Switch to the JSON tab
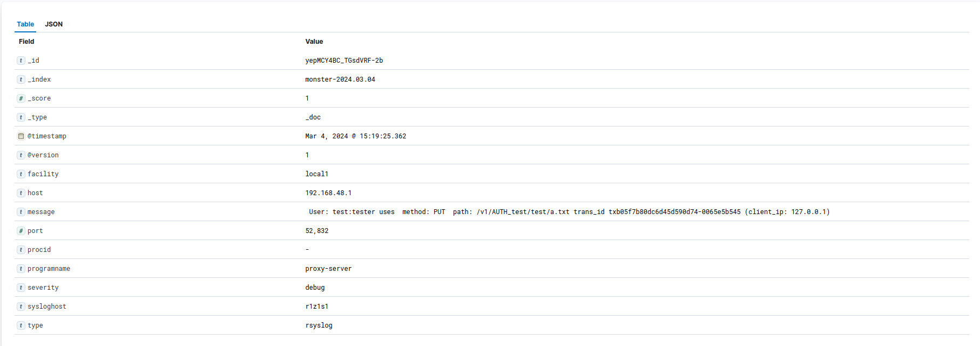The height and width of the screenshot is (346, 980). click(53, 24)
